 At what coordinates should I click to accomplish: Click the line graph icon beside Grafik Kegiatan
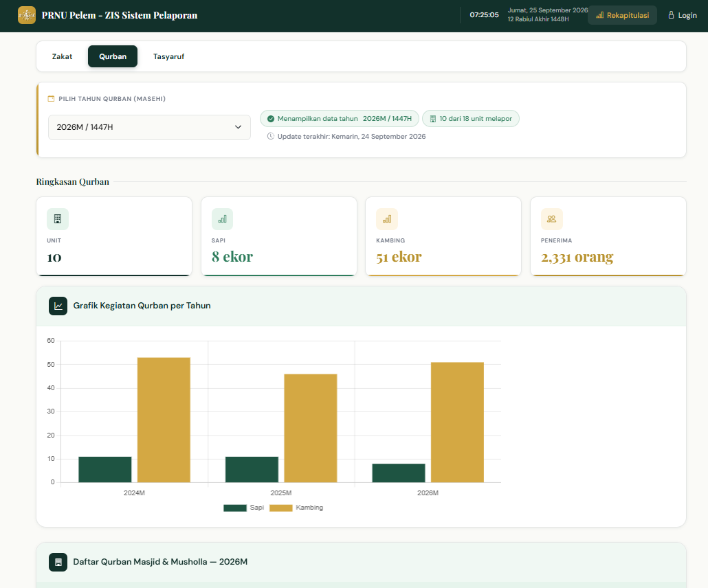tap(58, 306)
